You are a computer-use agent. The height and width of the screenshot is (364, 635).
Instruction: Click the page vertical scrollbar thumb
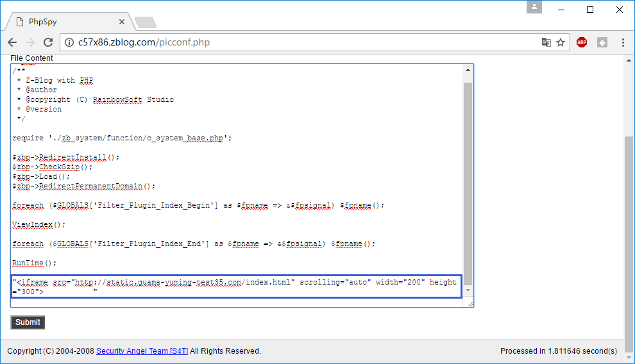[x=629, y=245]
